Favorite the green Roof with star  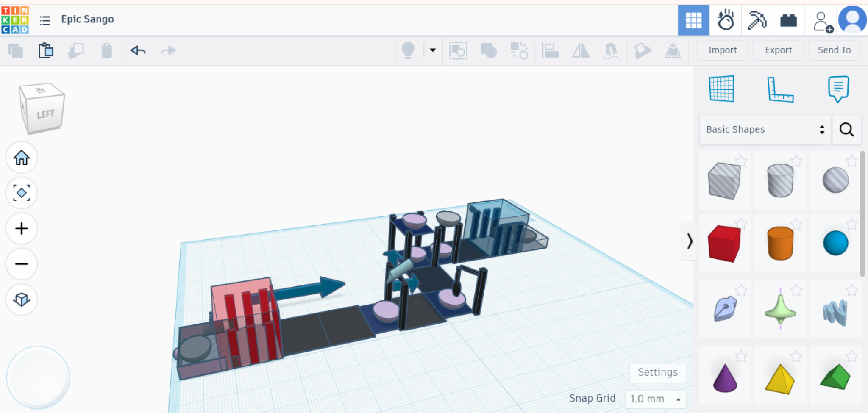pyautogui.click(x=851, y=356)
